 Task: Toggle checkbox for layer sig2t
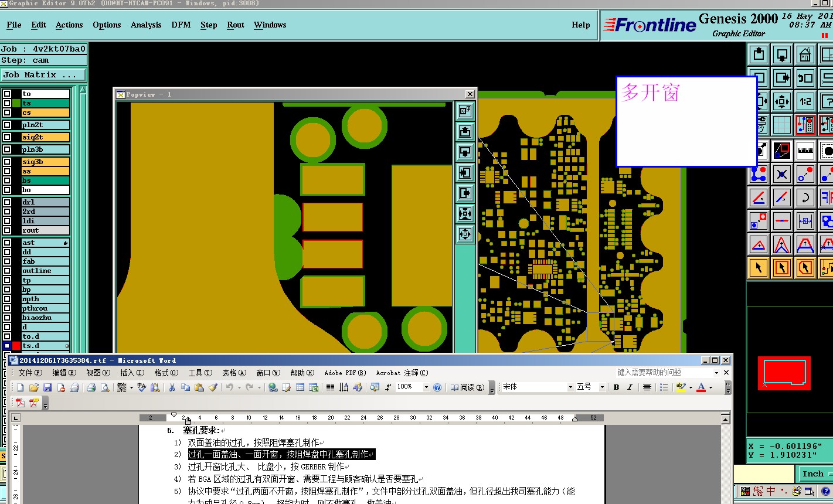[x=7, y=137]
